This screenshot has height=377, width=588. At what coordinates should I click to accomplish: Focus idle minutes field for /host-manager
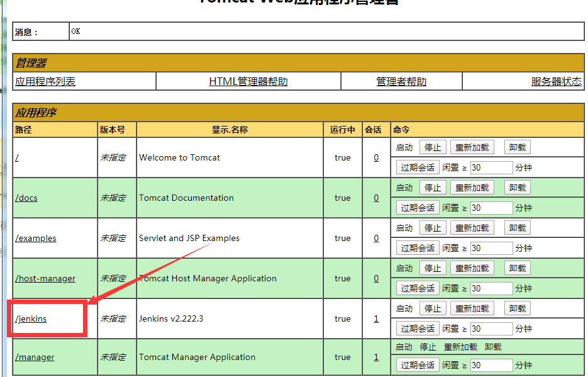click(492, 288)
